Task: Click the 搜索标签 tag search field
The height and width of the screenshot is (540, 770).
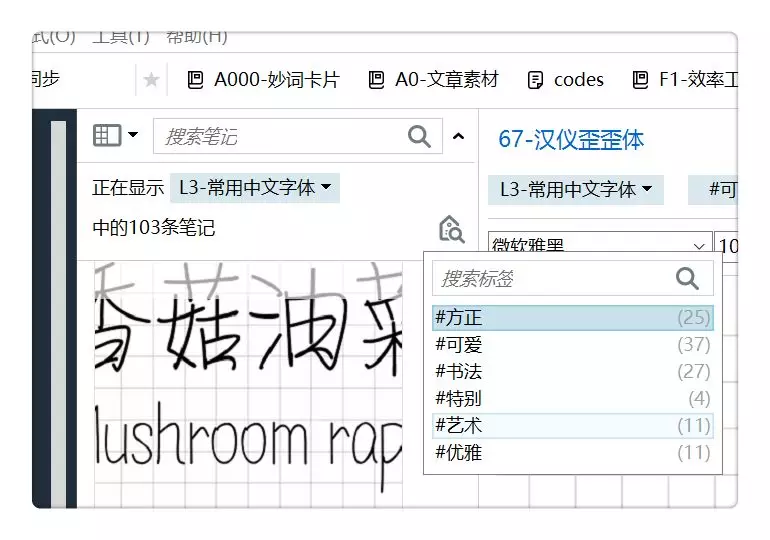Action: point(573,278)
